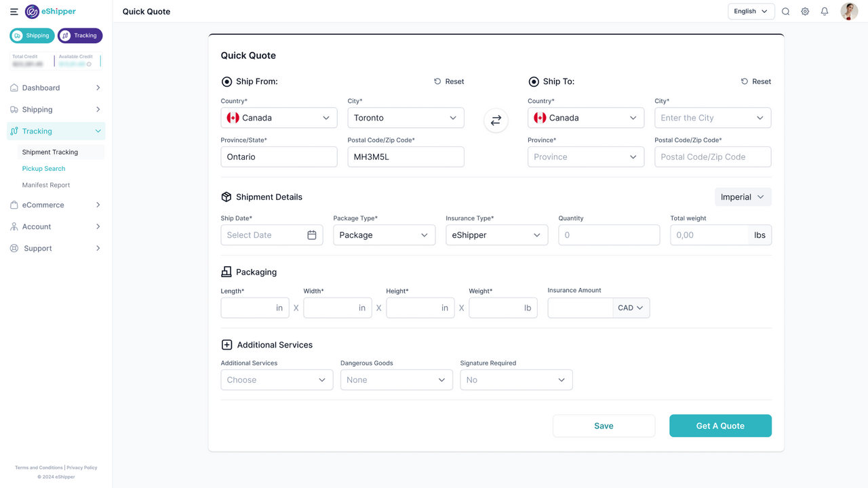This screenshot has width=868, height=488.
Task: Select the Ship From radio button
Action: (226, 81)
